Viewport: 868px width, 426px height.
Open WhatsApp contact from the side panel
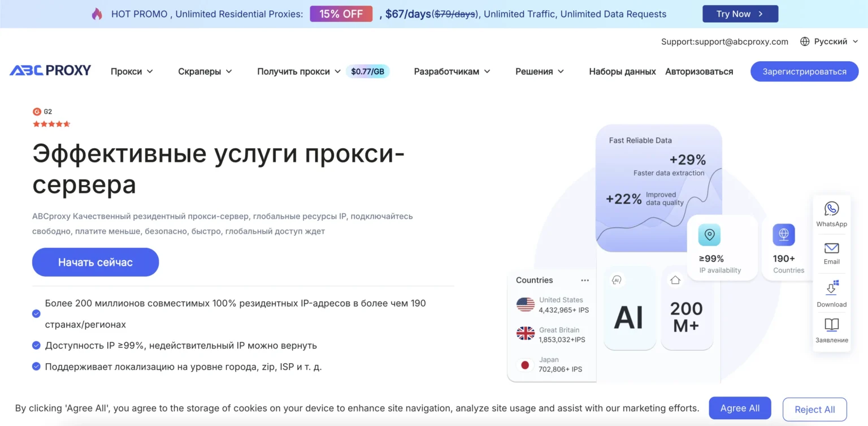click(831, 213)
